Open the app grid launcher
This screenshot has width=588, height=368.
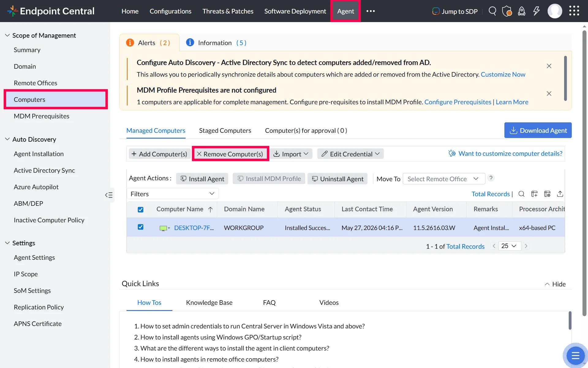574,11
